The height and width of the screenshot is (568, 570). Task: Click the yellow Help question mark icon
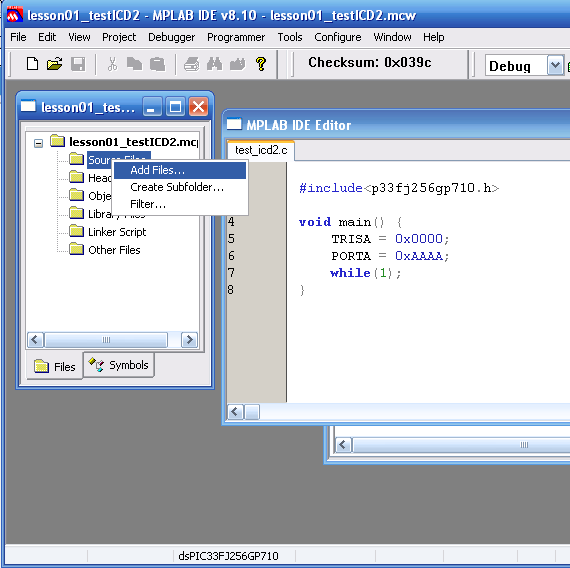click(261, 64)
